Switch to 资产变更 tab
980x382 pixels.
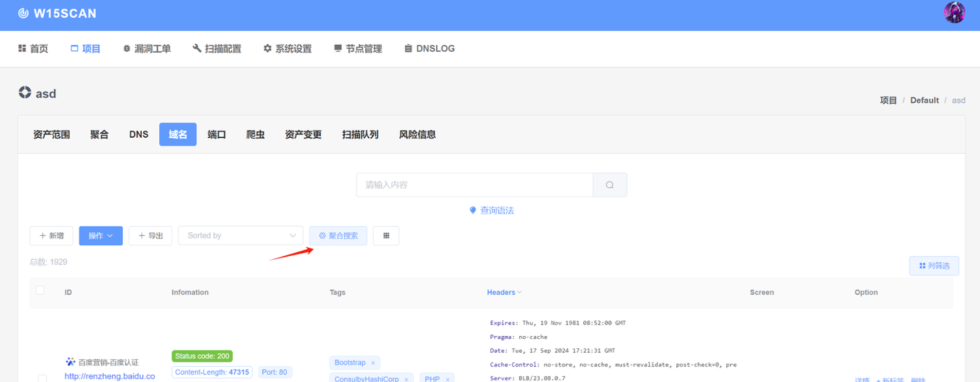pyautogui.click(x=303, y=134)
